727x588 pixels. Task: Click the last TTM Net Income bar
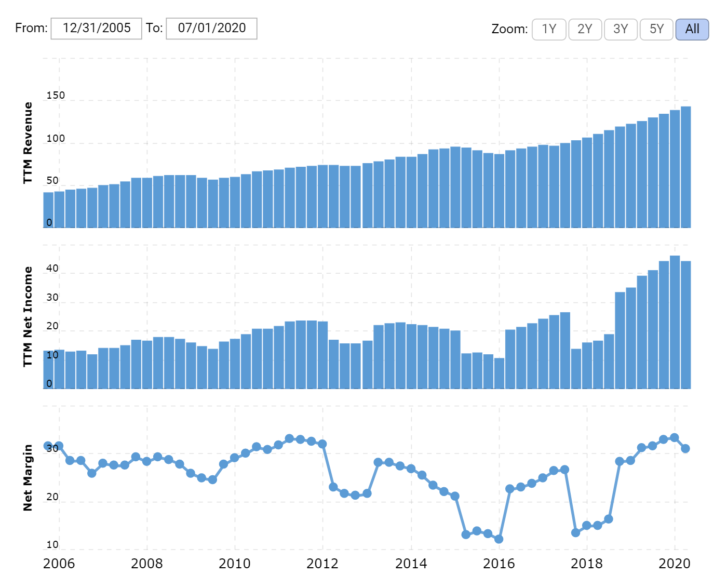685,325
